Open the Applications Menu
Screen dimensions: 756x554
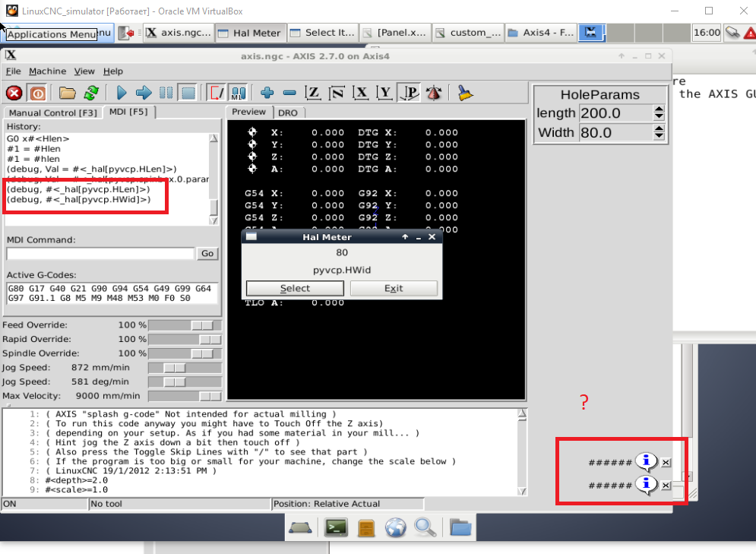click(57, 33)
